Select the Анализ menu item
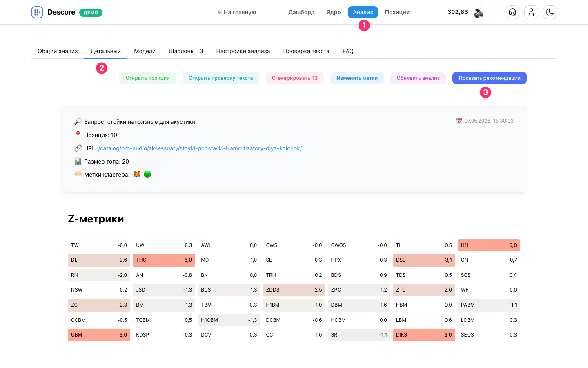588x368 pixels. [363, 12]
